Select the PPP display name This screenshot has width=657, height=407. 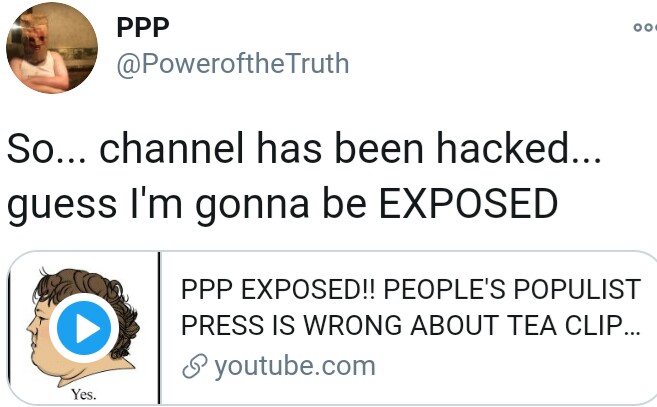click(x=143, y=28)
